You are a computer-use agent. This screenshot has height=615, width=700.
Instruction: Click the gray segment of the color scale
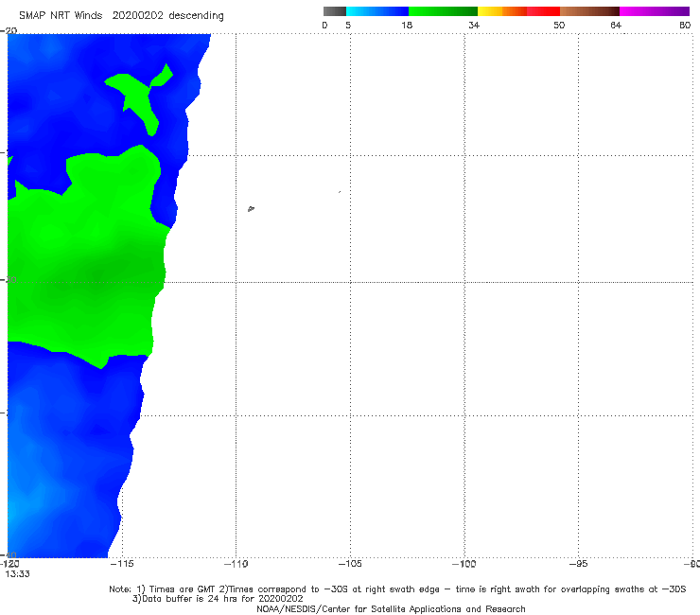click(x=334, y=11)
